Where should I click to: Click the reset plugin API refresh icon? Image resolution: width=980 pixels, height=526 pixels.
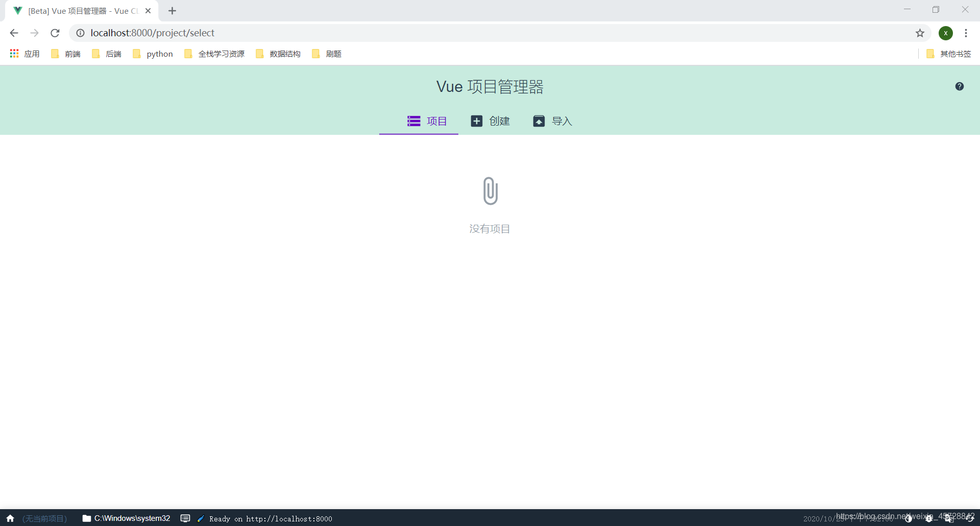coord(970,518)
